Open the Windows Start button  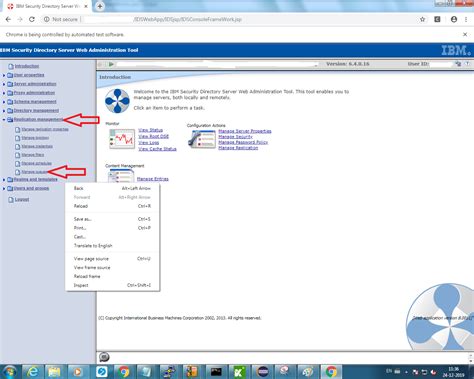point(9,372)
